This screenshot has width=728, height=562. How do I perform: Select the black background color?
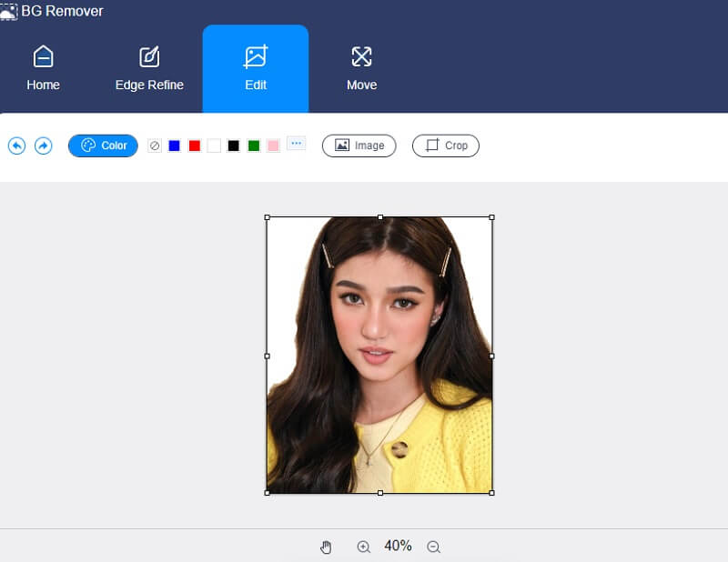pos(234,145)
